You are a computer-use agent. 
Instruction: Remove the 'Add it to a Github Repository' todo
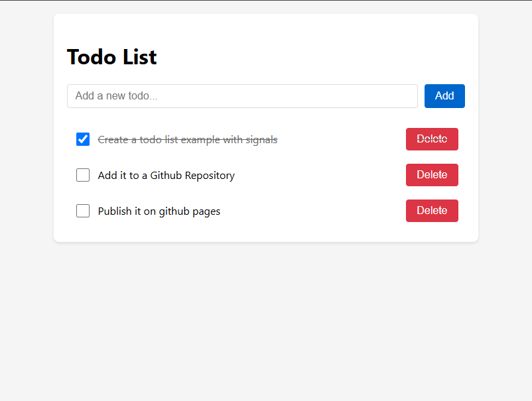click(x=432, y=175)
